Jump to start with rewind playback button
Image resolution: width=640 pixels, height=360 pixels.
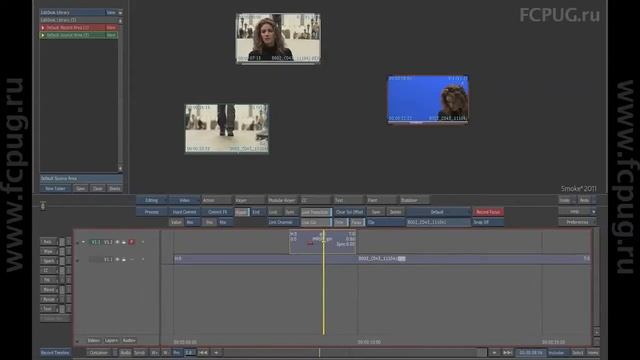[x=203, y=352]
